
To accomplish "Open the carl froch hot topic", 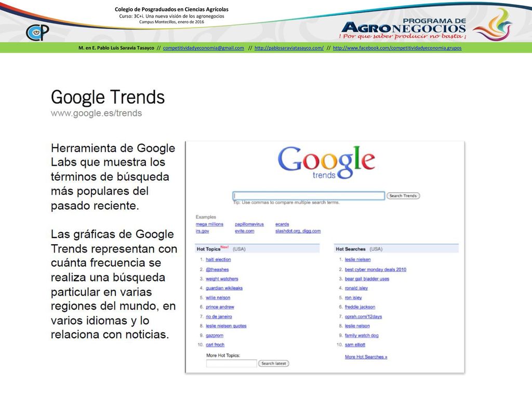I will 215,345.
